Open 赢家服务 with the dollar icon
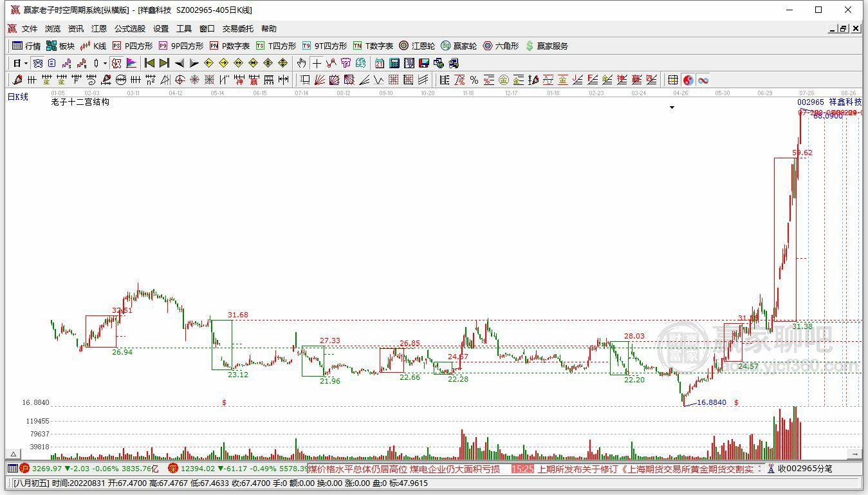This screenshot has height=495, width=868. 546,46
